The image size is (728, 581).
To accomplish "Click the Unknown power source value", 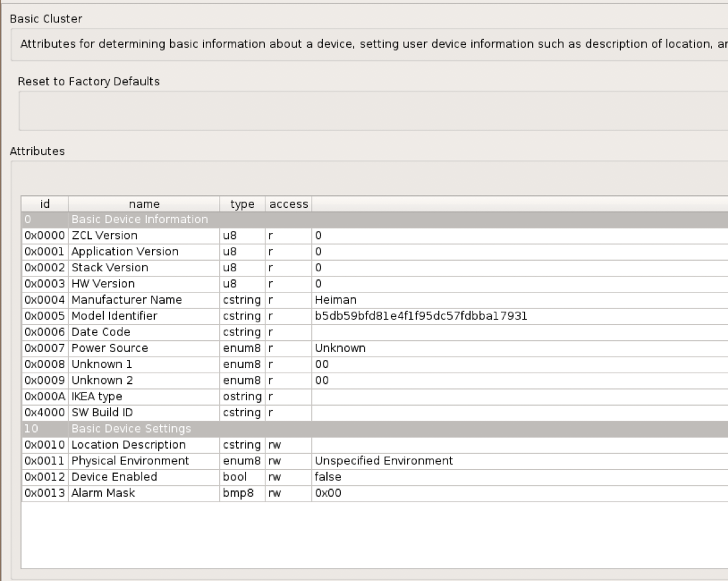I will [340, 348].
